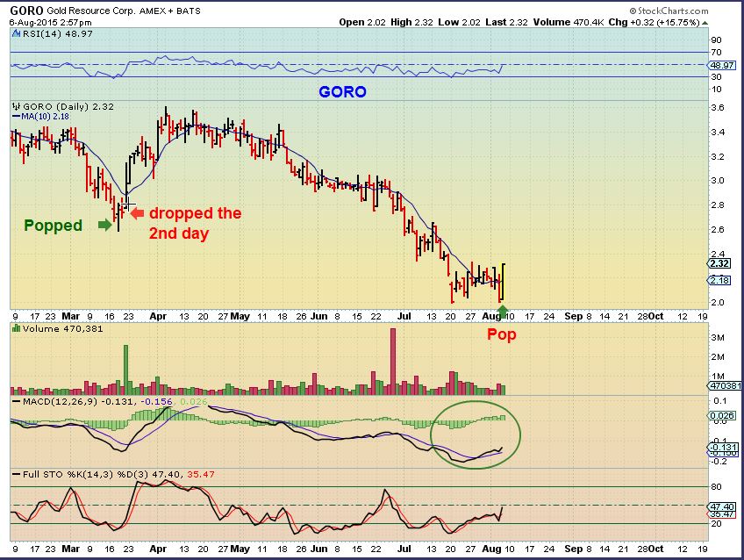Click the tall green volume spike in March
This screenshot has width=744, height=560.
[x=125, y=370]
